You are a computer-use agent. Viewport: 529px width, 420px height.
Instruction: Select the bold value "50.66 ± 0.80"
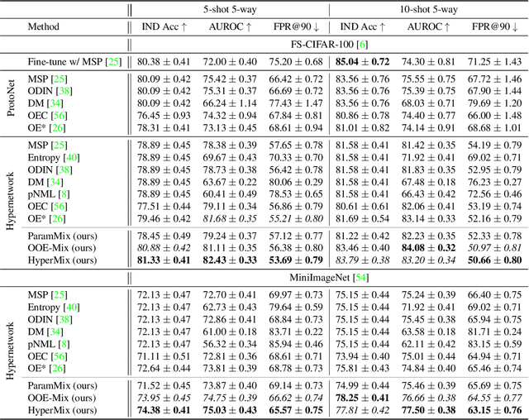coord(494,260)
